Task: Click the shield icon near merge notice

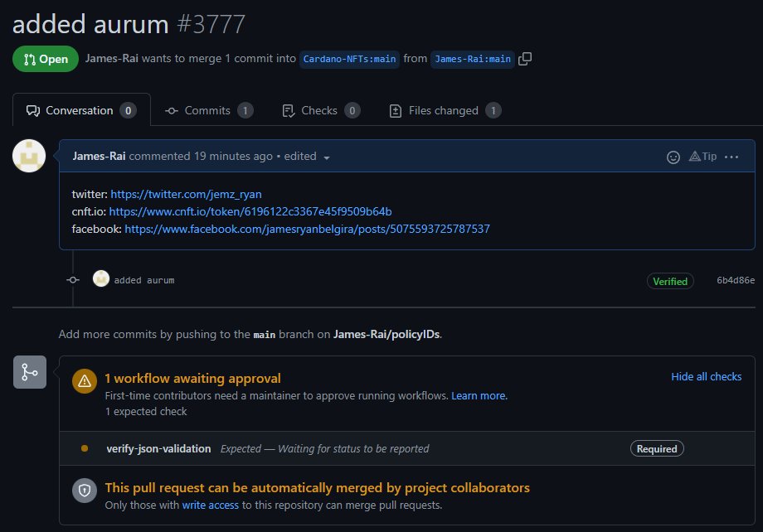Action: pos(85,491)
